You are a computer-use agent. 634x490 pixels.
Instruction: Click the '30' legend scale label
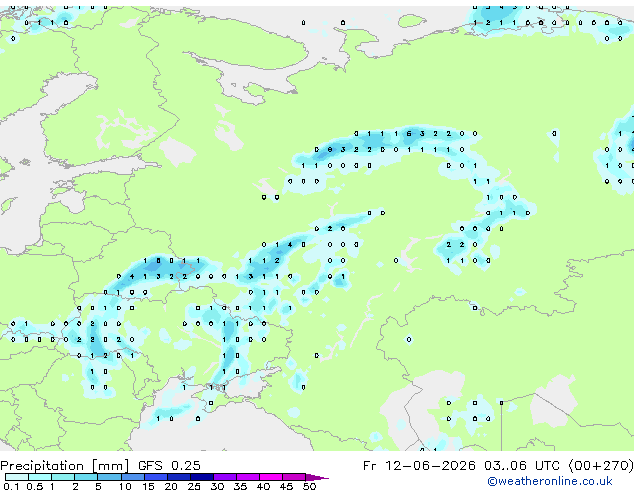tap(217, 486)
